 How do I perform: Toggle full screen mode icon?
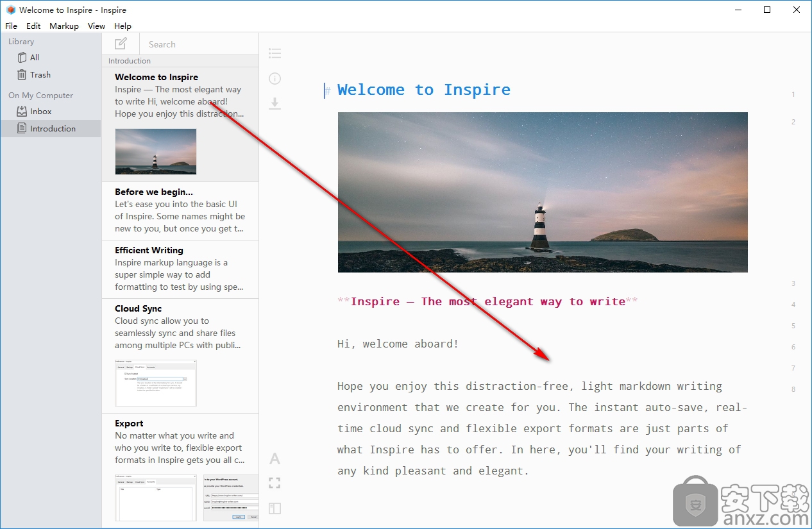pyautogui.click(x=275, y=483)
